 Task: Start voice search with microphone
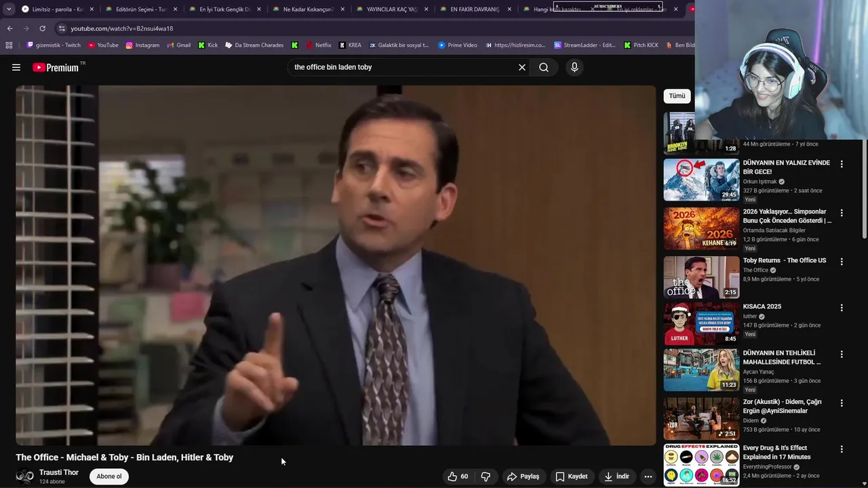(x=574, y=67)
